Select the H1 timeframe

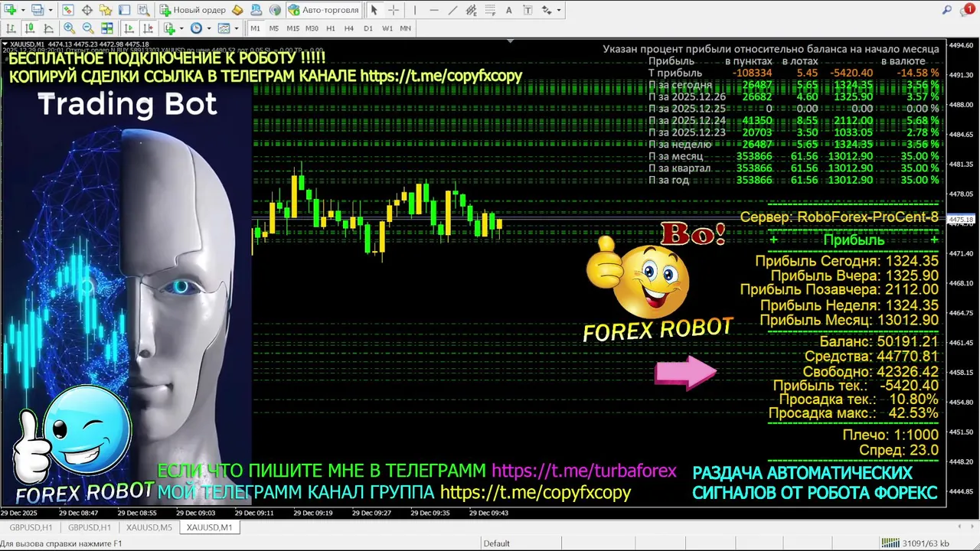[x=331, y=28]
